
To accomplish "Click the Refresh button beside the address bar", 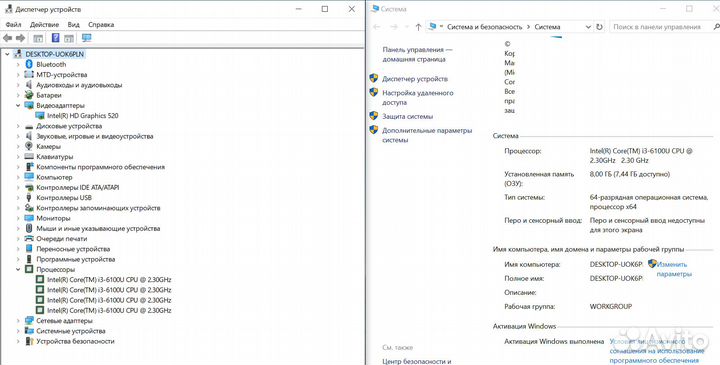I will [599, 27].
